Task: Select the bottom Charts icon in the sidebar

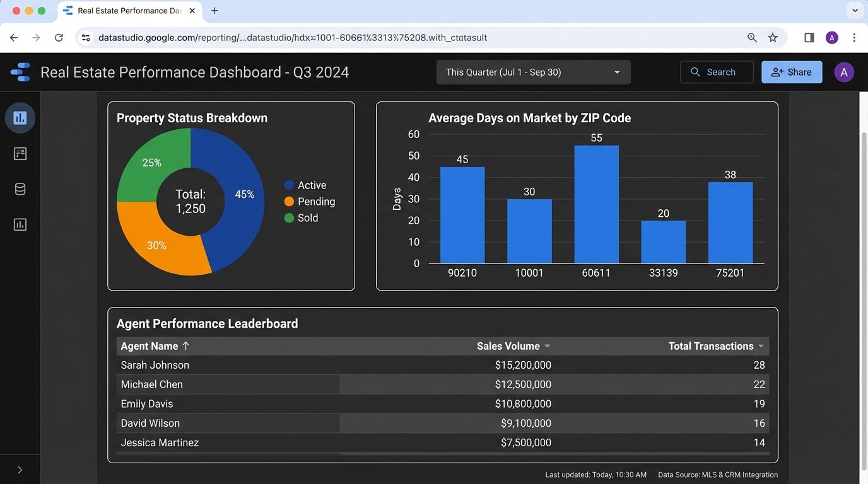Action: (x=20, y=224)
